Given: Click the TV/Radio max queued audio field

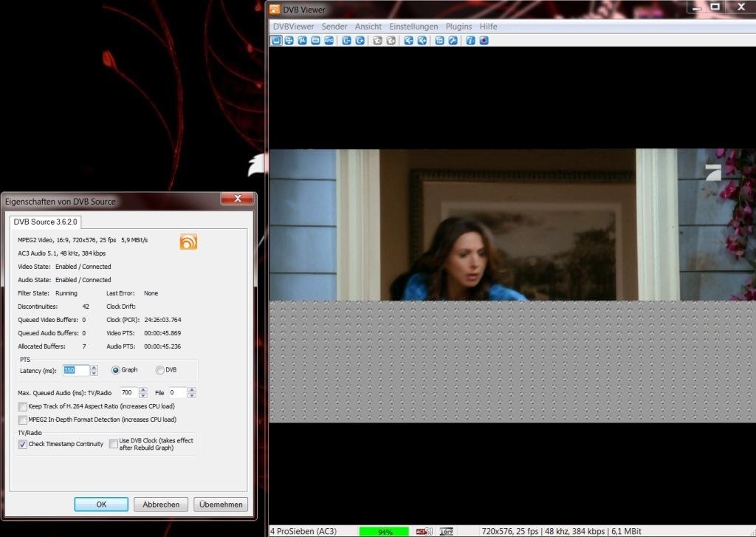Looking at the screenshot, I should tap(128, 393).
